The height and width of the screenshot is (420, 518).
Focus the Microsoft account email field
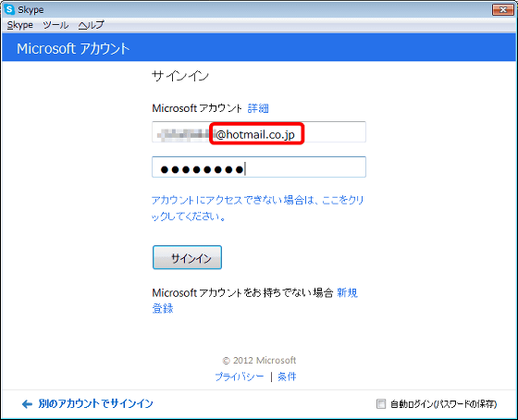click(259, 132)
